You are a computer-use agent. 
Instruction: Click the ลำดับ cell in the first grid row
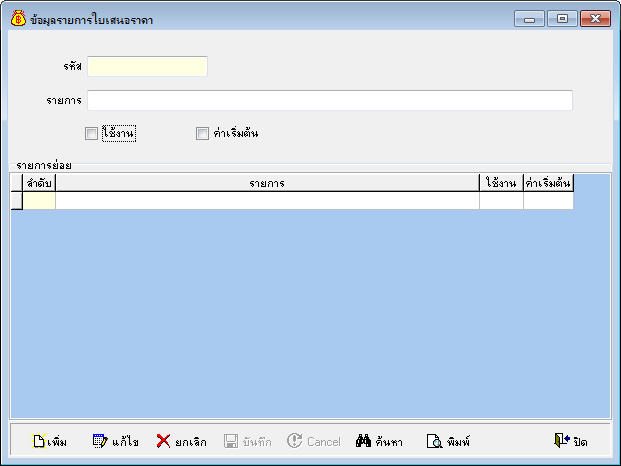(x=39, y=201)
